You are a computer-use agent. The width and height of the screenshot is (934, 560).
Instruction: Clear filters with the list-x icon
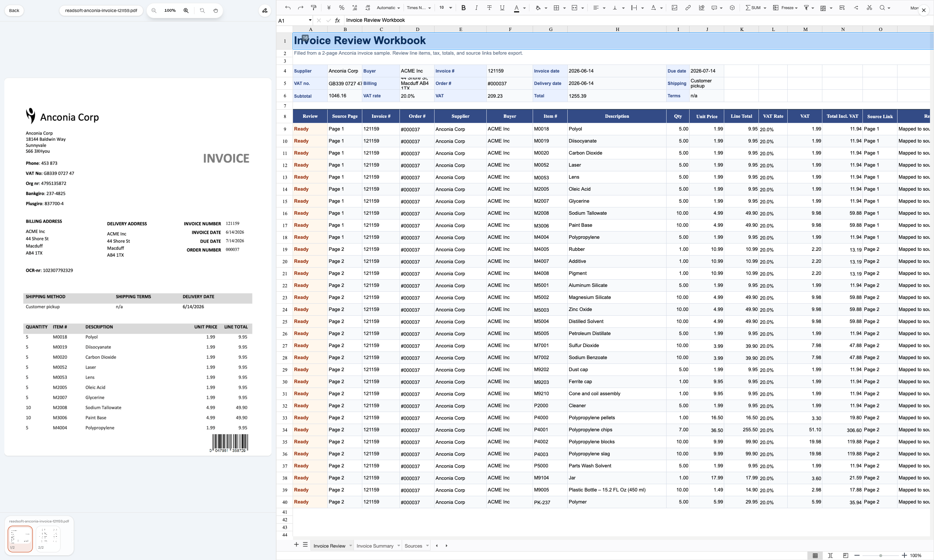click(842, 8)
